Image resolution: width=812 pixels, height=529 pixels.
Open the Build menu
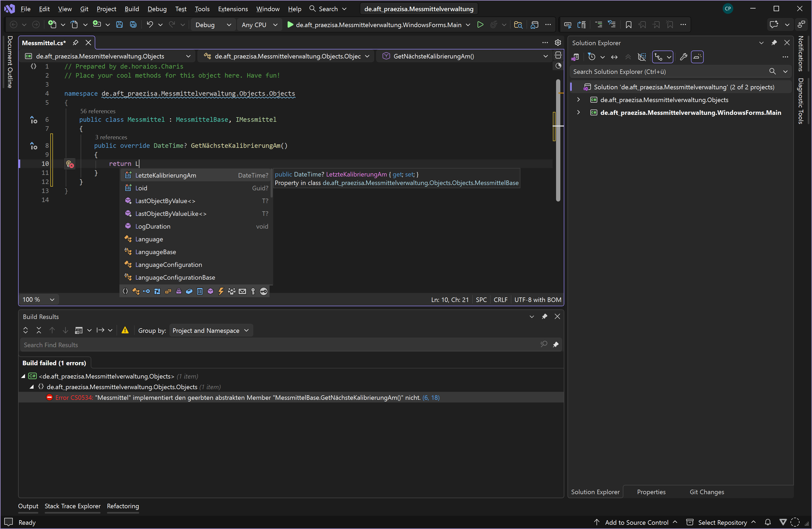click(132, 9)
